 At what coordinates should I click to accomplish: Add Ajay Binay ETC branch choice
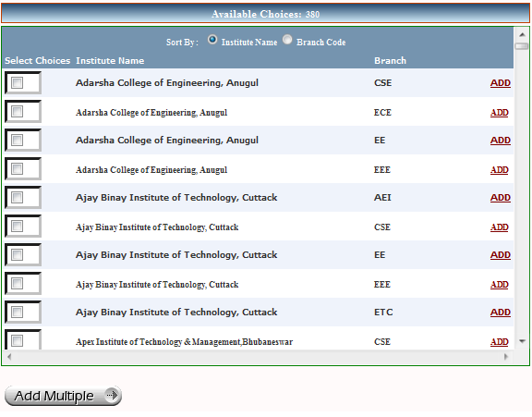pos(500,313)
